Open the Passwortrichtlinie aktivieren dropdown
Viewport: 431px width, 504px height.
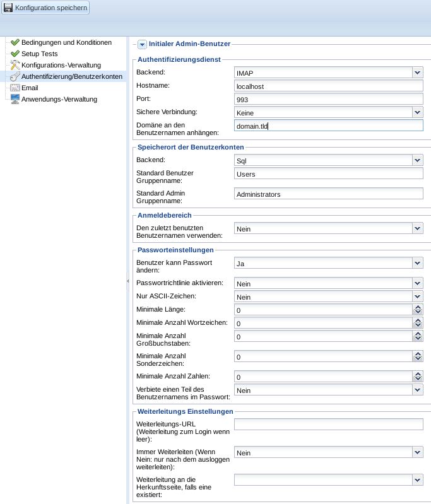[417, 283]
